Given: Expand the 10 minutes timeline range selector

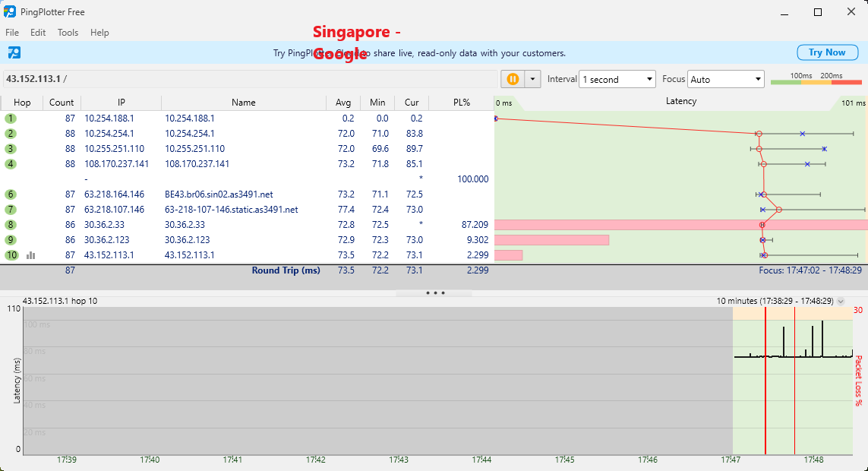Looking at the screenshot, I should [x=841, y=301].
